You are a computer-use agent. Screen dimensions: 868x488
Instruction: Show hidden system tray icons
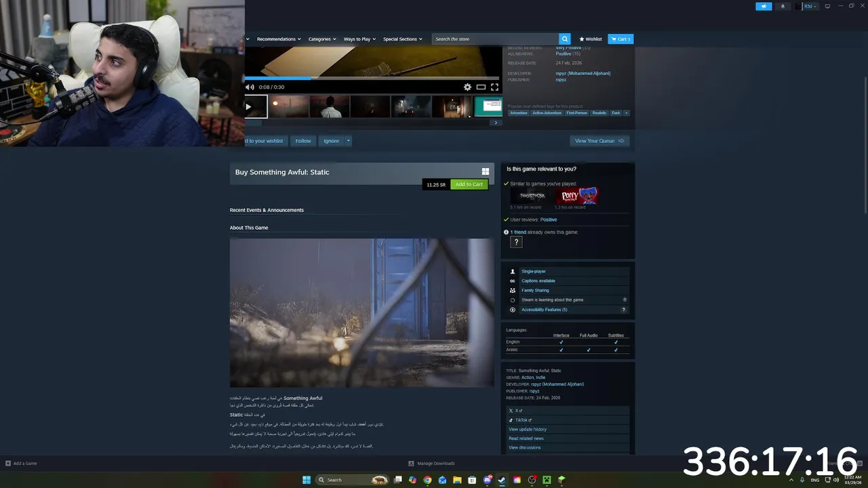coord(791,480)
